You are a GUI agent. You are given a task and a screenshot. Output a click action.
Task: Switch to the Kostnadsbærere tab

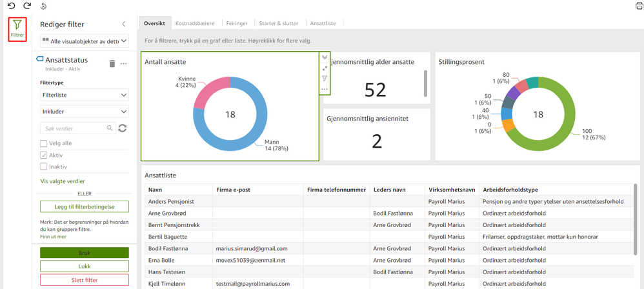click(197, 23)
